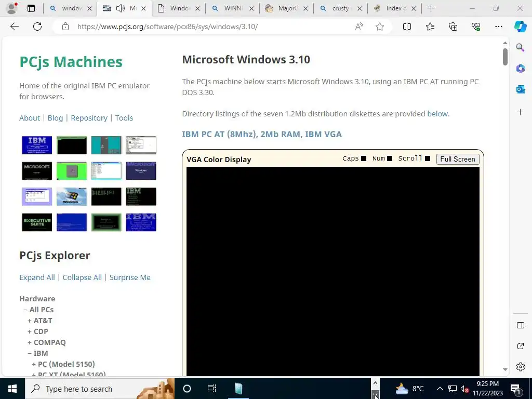Open sidebar settings gear icon
The image size is (532, 399).
520,367
